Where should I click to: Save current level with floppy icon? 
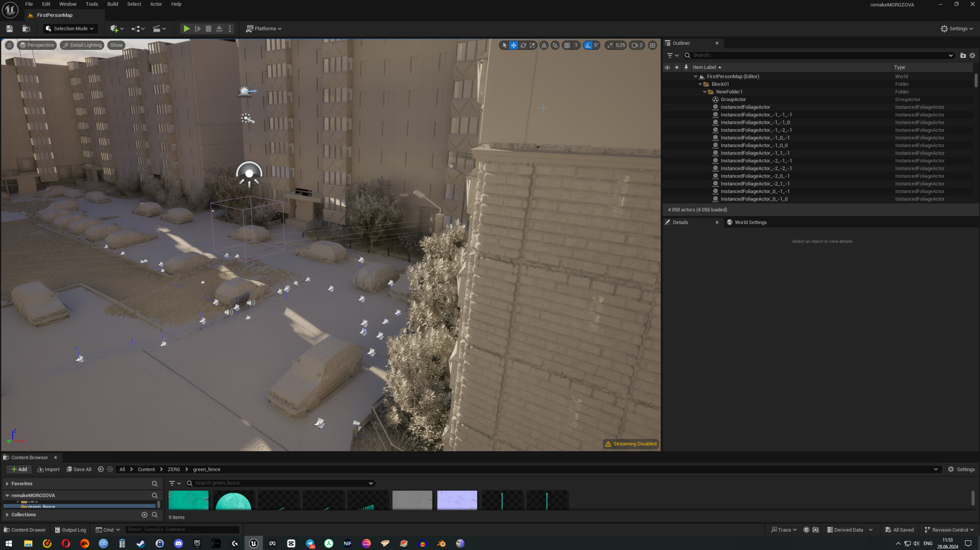tap(9, 29)
